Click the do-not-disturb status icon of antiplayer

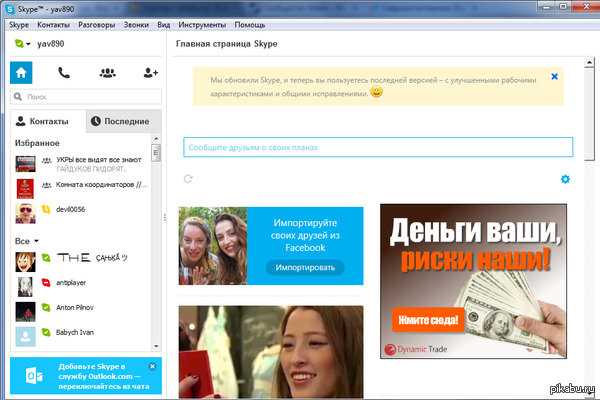[46, 282]
